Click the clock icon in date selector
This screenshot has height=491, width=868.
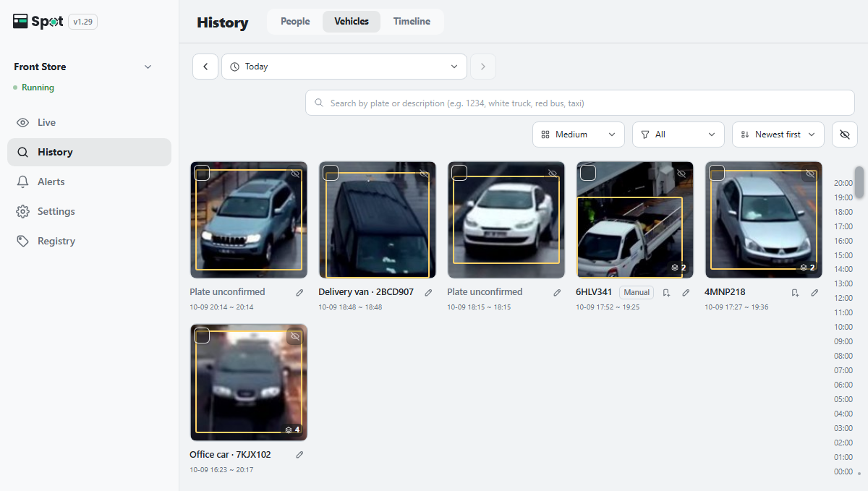[234, 67]
